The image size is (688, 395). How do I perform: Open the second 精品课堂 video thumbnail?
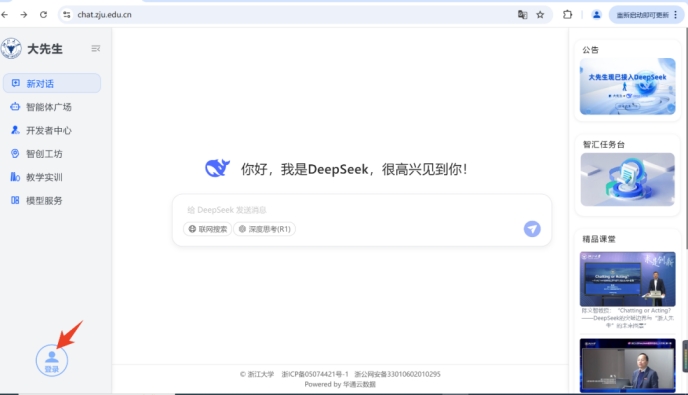[627, 365]
